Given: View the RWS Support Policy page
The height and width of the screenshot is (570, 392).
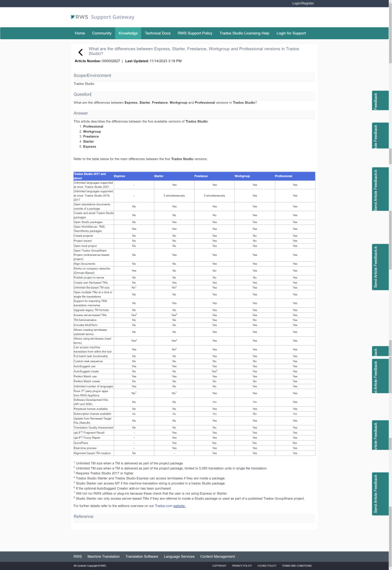Looking at the screenshot, I should (195, 33).
